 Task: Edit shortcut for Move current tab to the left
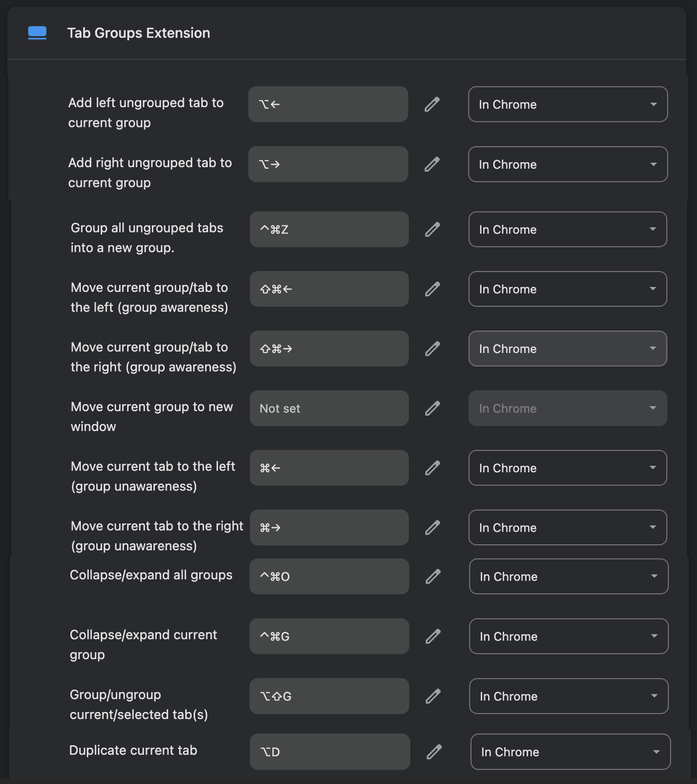pos(433,467)
